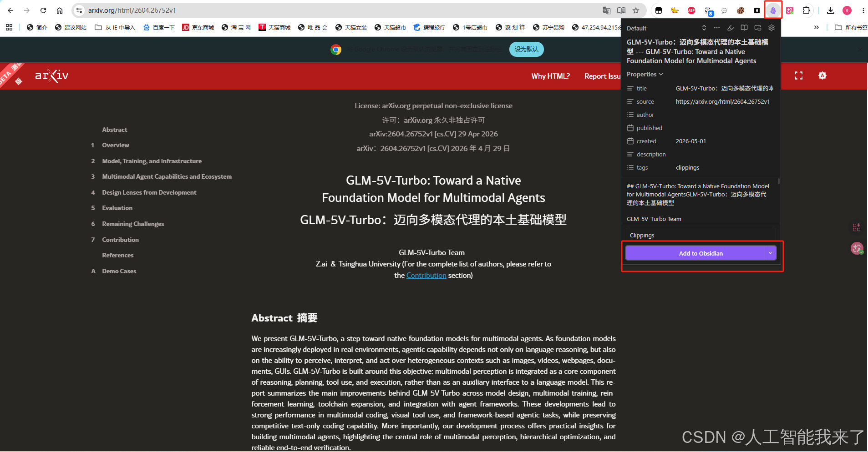Click the translate page icon
The height and width of the screenshot is (452, 868).
tap(606, 10)
